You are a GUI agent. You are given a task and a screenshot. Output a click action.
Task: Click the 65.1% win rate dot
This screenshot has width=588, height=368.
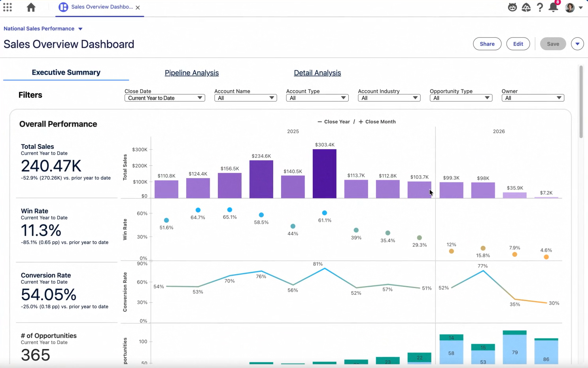tap(230, 210)
